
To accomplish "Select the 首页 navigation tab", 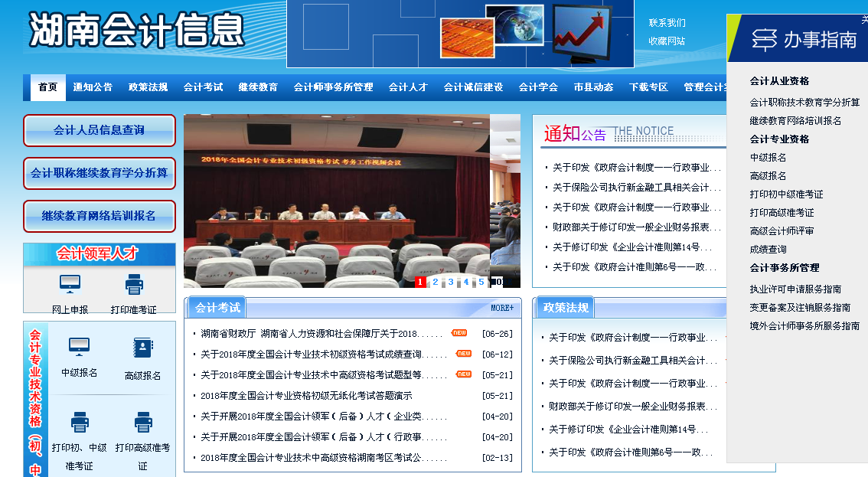I will (x=47, y=87).
